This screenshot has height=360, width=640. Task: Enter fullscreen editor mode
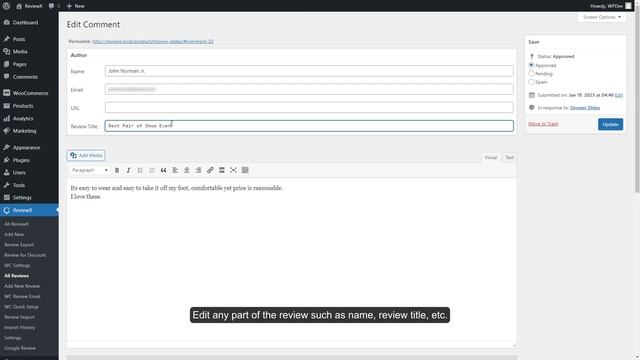tap(233, 170)
